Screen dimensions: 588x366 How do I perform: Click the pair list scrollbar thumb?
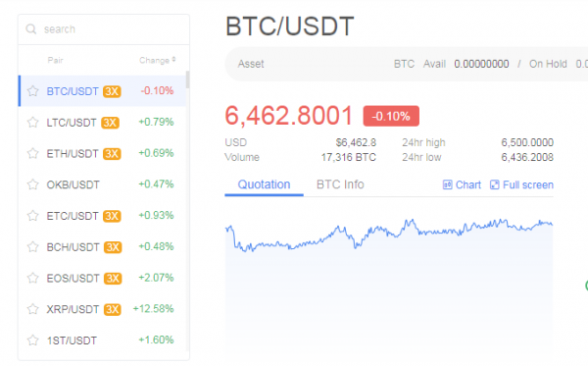click(x=187, y=79)
